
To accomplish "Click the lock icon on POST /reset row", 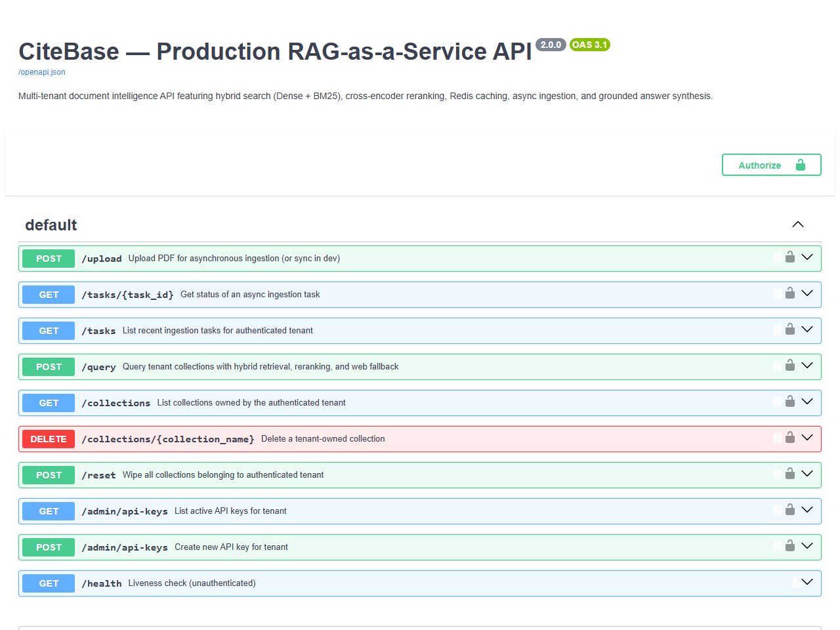I will click(790, 474).
